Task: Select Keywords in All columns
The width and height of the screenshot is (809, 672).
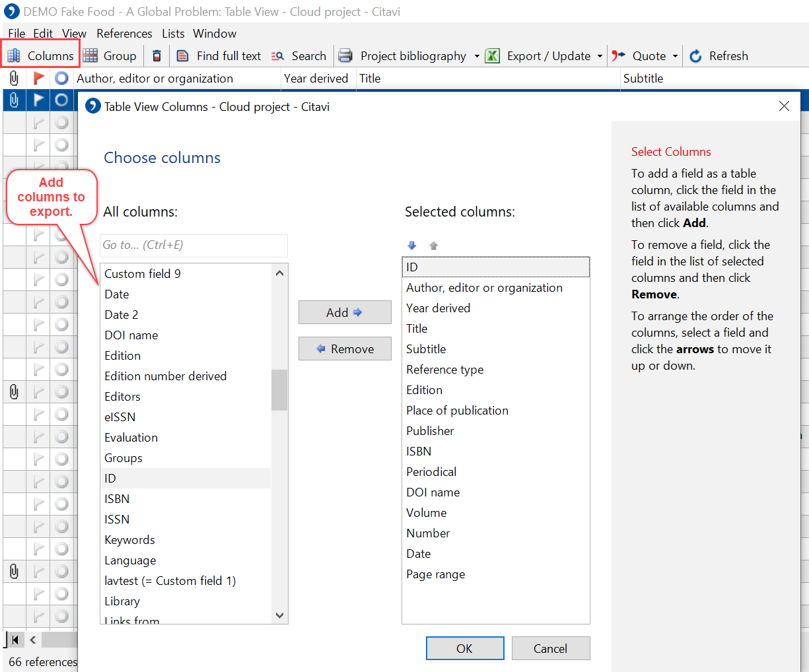Action: (x=186, y=540)
